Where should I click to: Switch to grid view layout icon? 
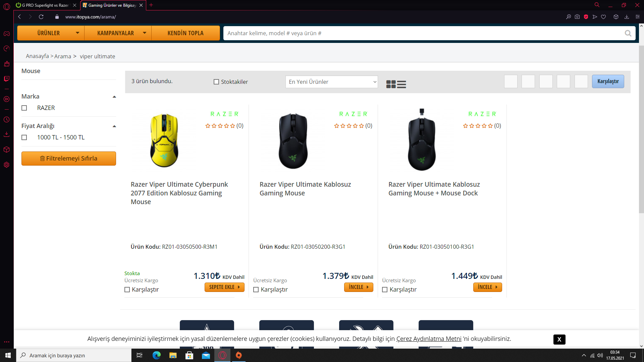point(391,84)
